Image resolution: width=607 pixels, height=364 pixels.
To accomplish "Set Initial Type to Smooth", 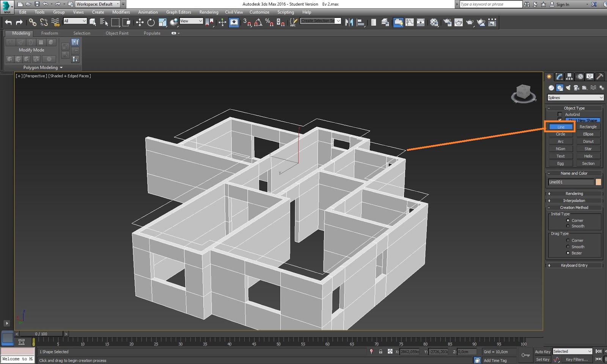I will pos(568,226).
